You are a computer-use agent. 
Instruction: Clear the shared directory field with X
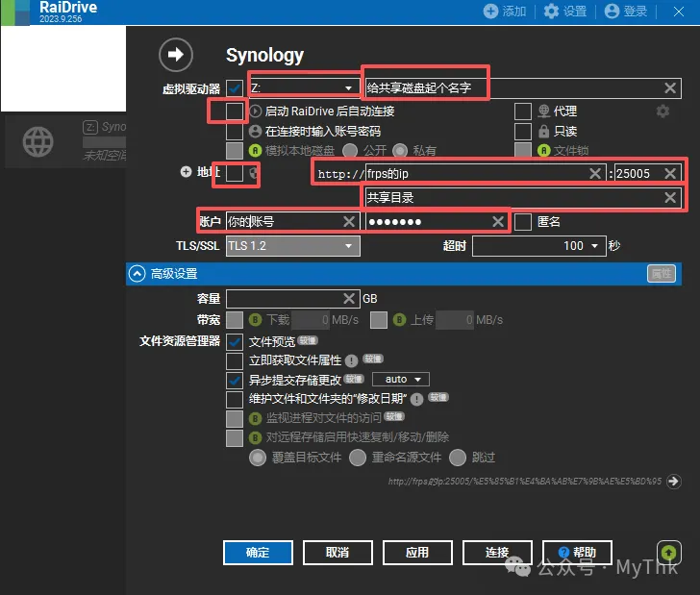pyautogui.click(x=670, y=197)
